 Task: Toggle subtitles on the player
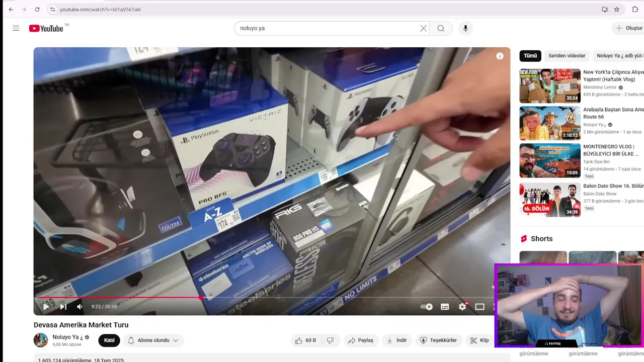pos(445,307)
